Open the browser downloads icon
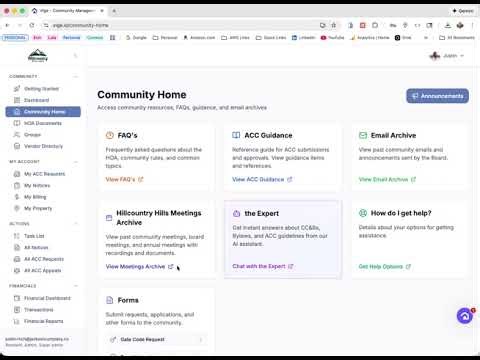 [x=448, y=25]
